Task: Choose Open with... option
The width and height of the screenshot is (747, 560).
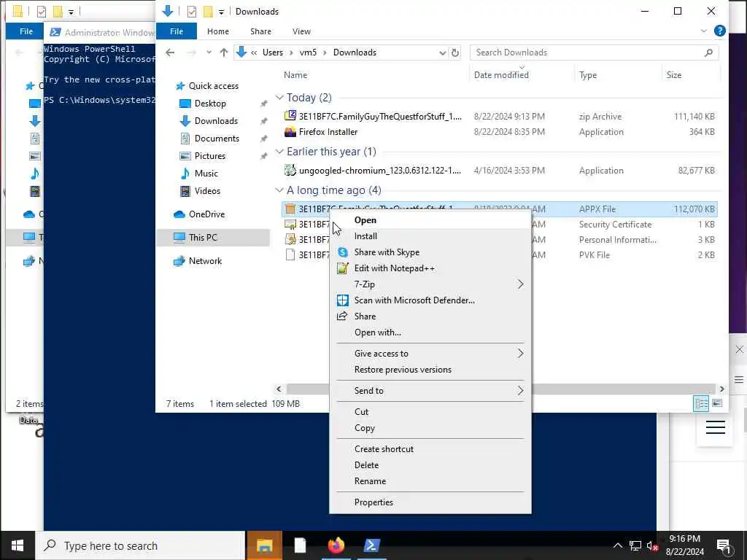Action: coord(377,332)
